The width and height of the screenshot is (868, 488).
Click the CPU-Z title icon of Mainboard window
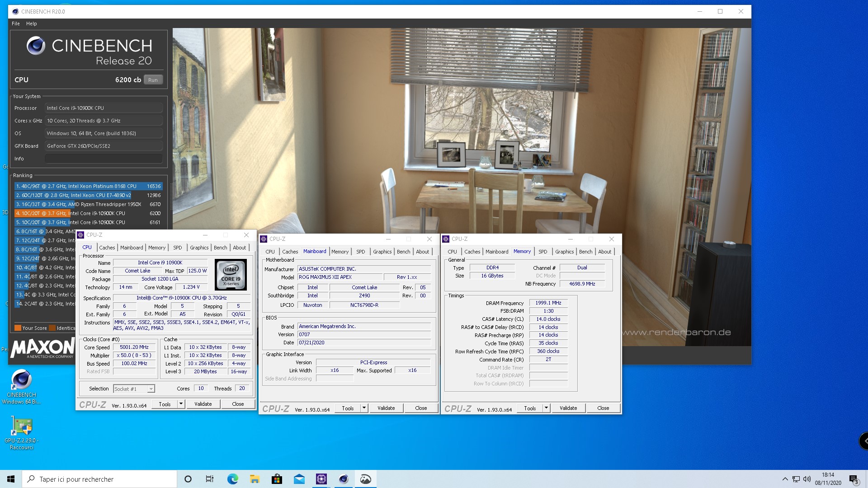(264, 239)
